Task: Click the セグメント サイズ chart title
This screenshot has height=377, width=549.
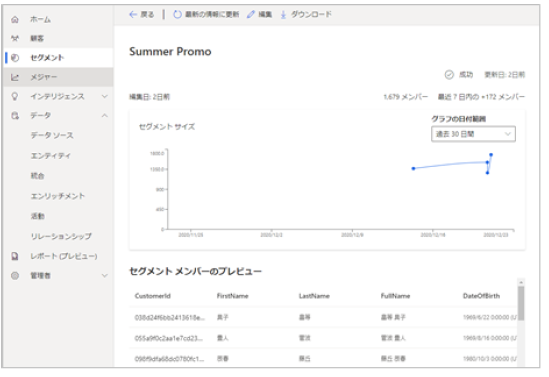Action: coord(167,127)
